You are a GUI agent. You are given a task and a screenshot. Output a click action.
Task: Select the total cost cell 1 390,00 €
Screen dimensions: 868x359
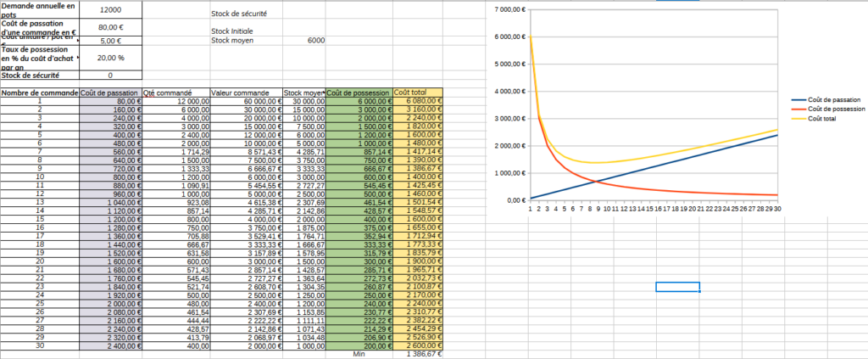pyautogui.click(x=418, y=160)
